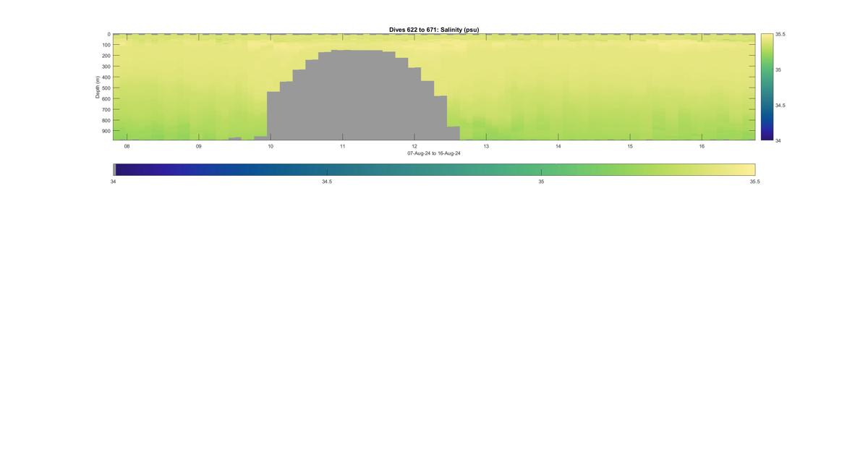Image resolution: width=868 pixels, height=450 pixels.
Task: Click '35' on the horizontal colorbar
Action: coord(541,182)
